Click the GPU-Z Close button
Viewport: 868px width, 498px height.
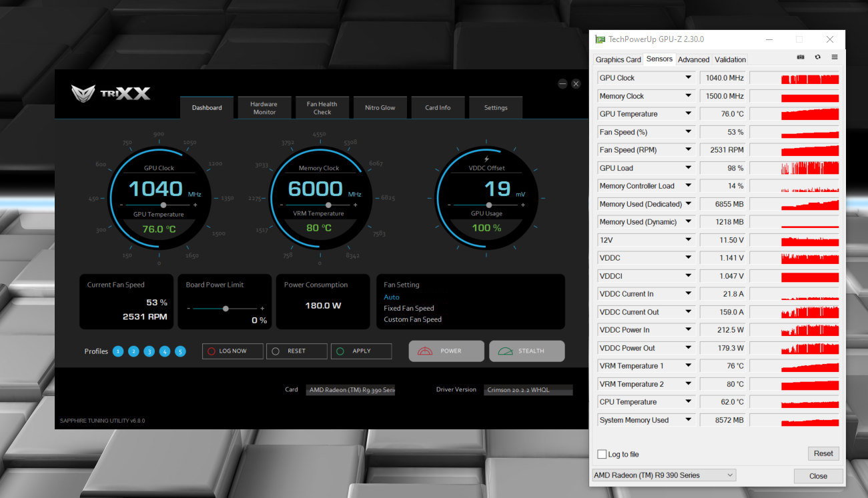tap(818, 476)
